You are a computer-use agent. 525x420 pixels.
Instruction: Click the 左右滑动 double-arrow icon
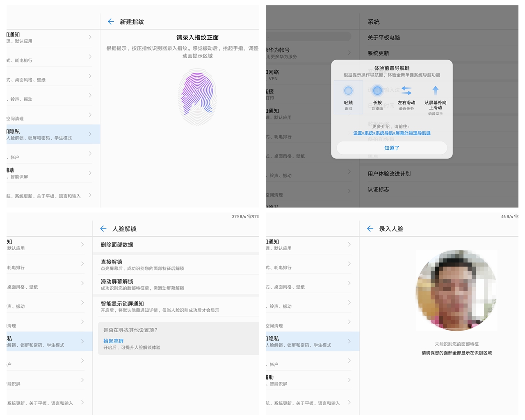(x=406, y=91)
